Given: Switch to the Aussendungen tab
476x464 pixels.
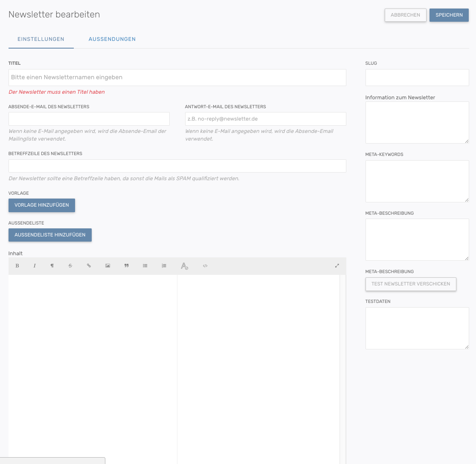Looking at the screenshot, I should (x=112, y=39).
